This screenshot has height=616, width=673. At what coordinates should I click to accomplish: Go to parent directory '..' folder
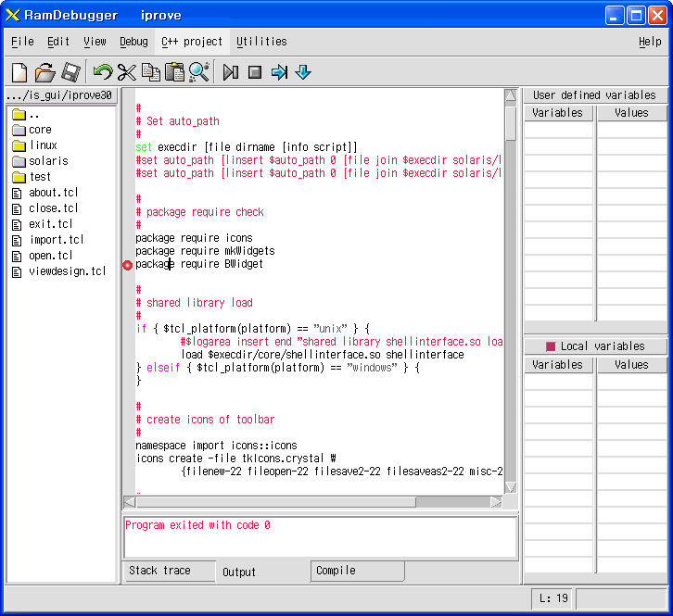coord(26,115)
